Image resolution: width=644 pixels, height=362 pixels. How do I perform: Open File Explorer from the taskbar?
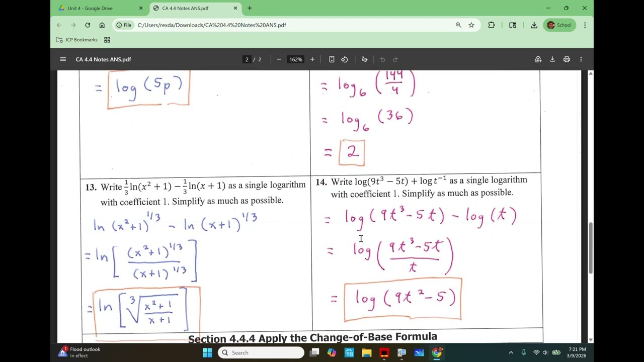[367, 353]
